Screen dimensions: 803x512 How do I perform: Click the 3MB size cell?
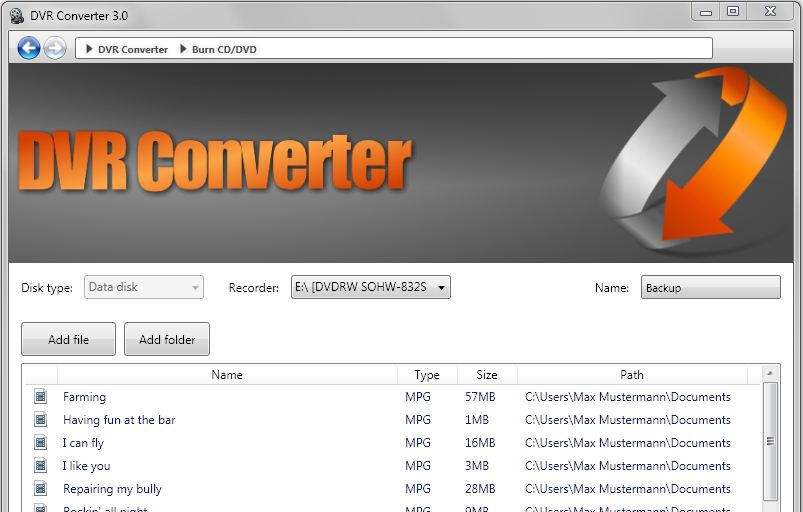pos(477,466)
